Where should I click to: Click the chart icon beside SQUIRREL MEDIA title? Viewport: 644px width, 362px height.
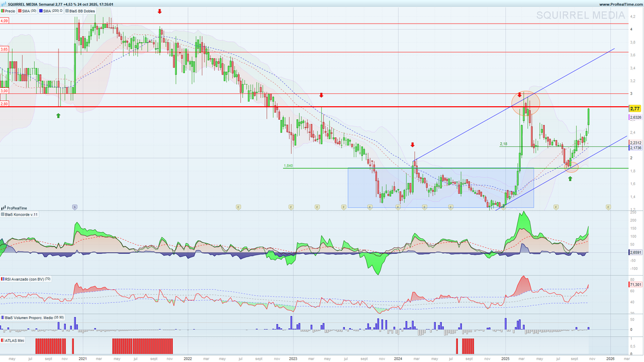coord(3,4)
